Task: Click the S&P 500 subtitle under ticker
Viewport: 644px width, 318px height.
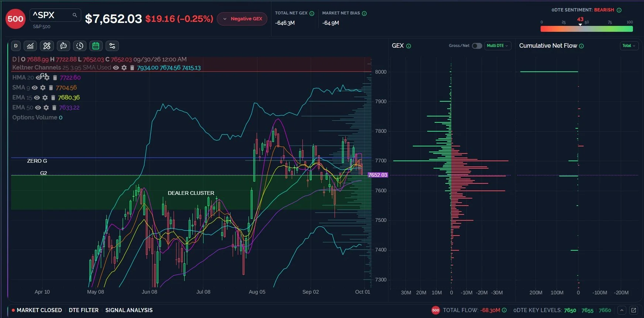Action: point(41,27)
